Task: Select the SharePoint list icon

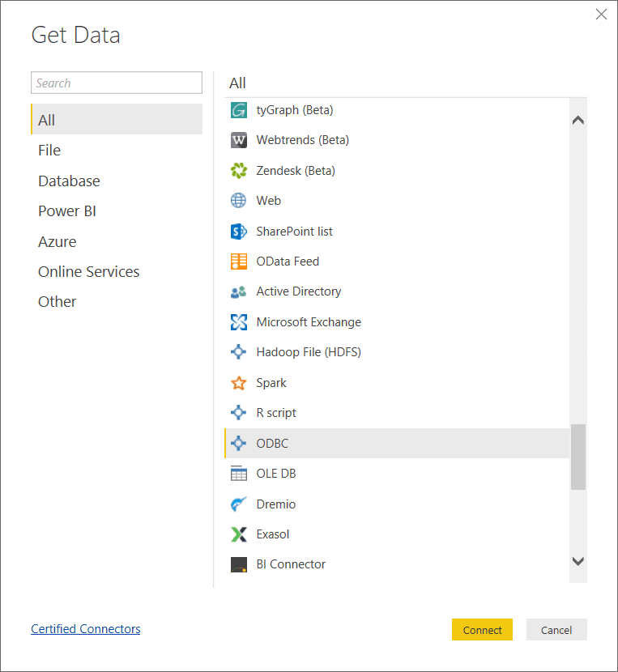Action: coord(238,232)
